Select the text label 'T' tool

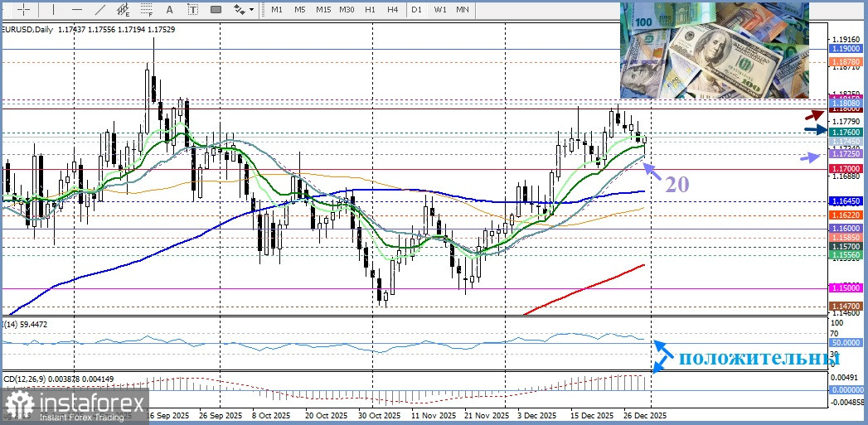[x=194, y=9]
